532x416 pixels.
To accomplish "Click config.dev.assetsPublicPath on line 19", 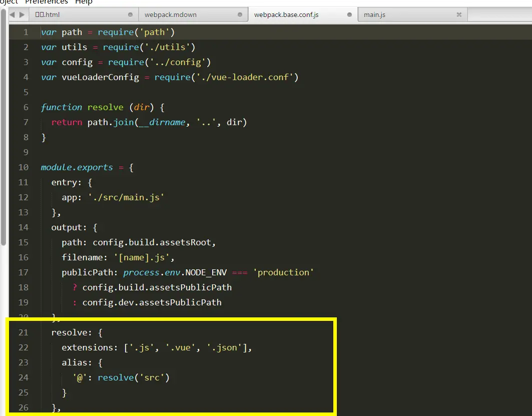I will [152, 302].
